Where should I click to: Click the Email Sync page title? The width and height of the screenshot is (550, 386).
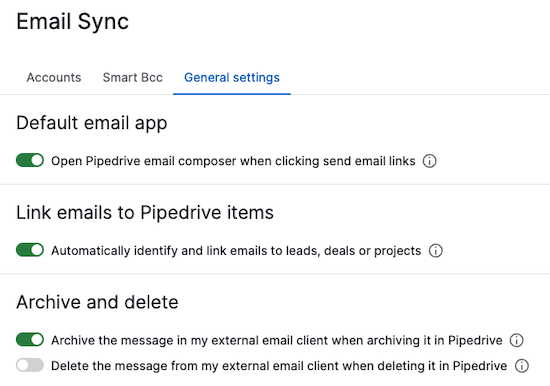tap(73, 22)
